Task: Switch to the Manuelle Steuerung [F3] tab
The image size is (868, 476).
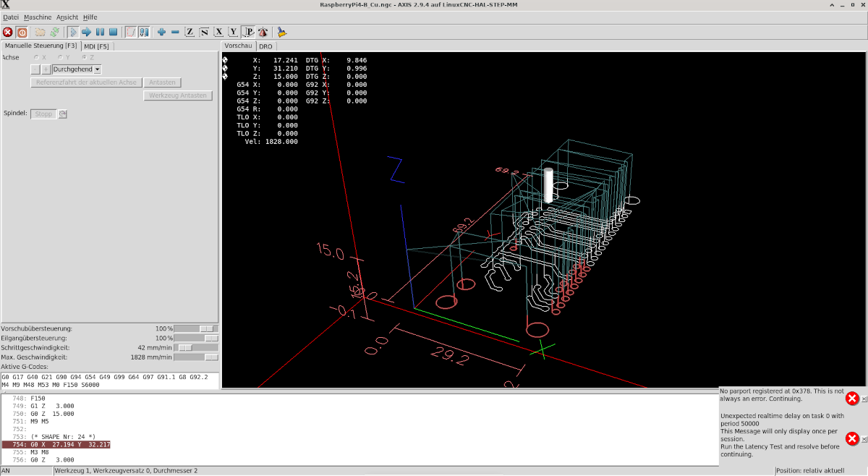Action: click(x=41, y=46)
